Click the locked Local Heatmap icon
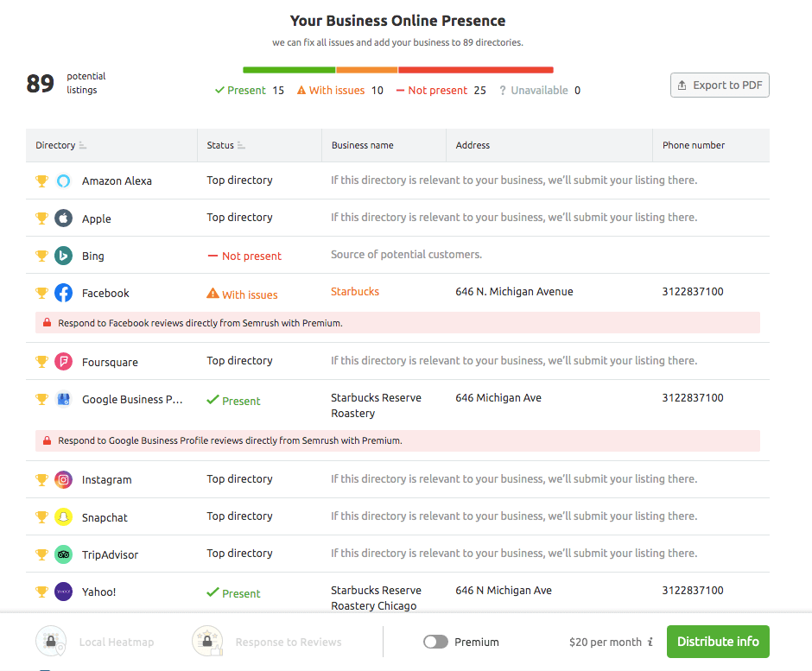812x671 pixels. (51, 641)
